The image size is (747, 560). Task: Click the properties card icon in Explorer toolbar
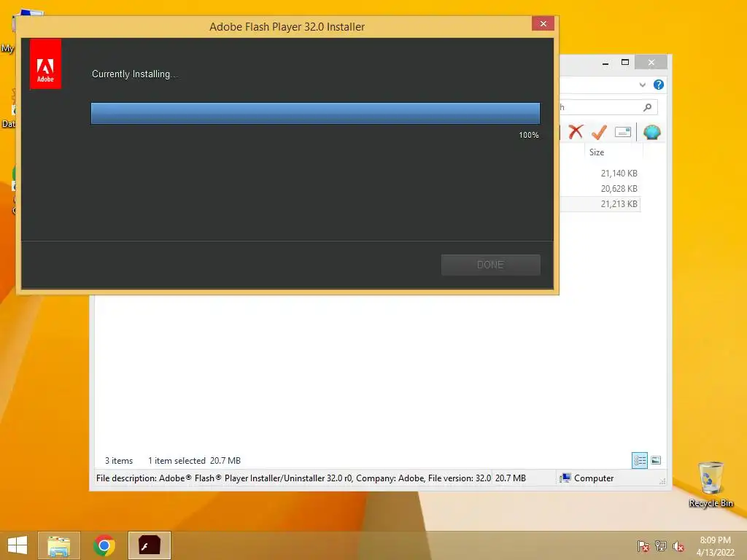click(x=623, y=132)
